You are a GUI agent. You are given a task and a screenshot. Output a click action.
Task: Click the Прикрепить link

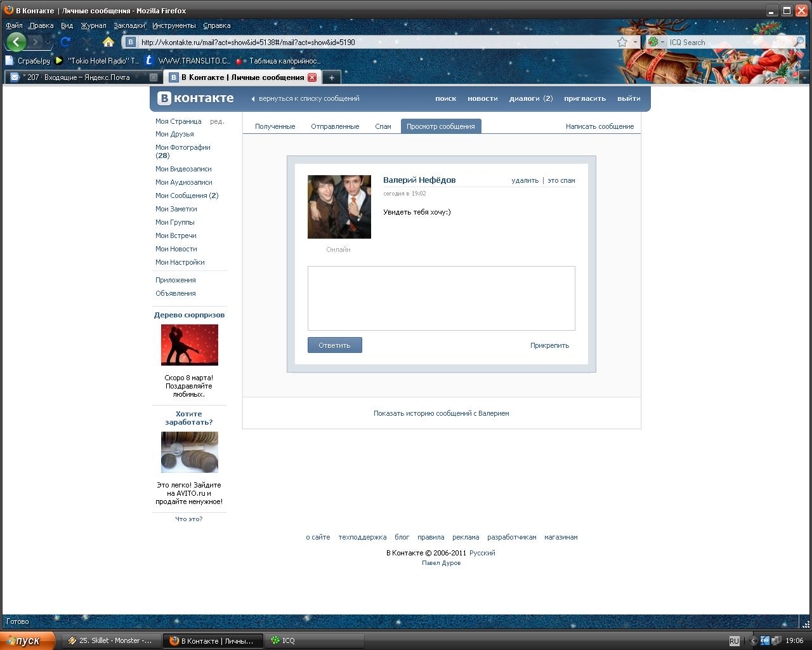(549, 345)
